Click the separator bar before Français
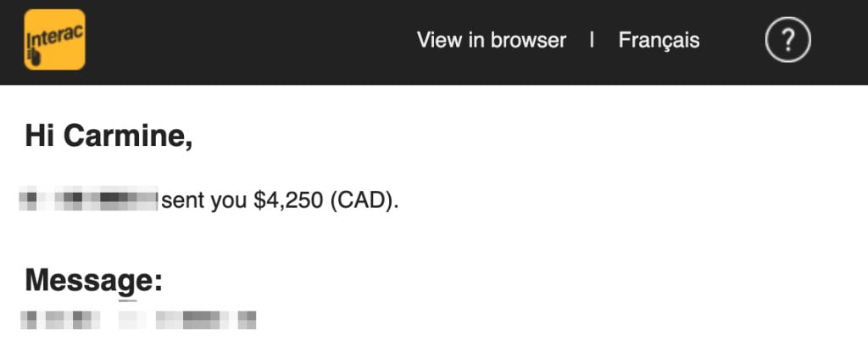The width and height of the screenshot is (868, 359). (592, 40)
